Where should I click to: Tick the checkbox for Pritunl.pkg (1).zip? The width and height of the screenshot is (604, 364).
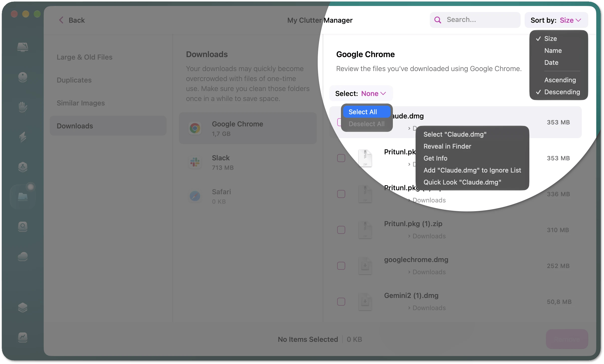[341, 230]
